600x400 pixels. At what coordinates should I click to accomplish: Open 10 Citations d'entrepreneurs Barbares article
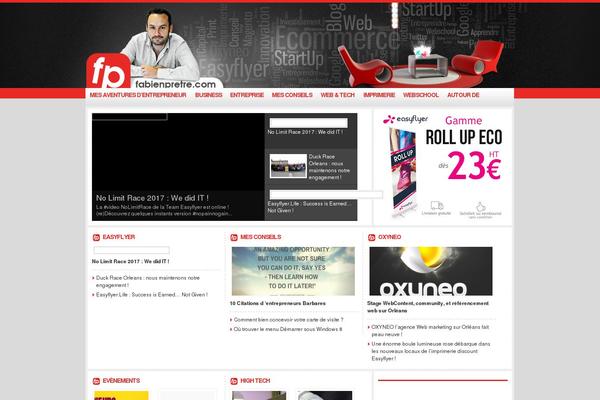[x=277, y=304]
